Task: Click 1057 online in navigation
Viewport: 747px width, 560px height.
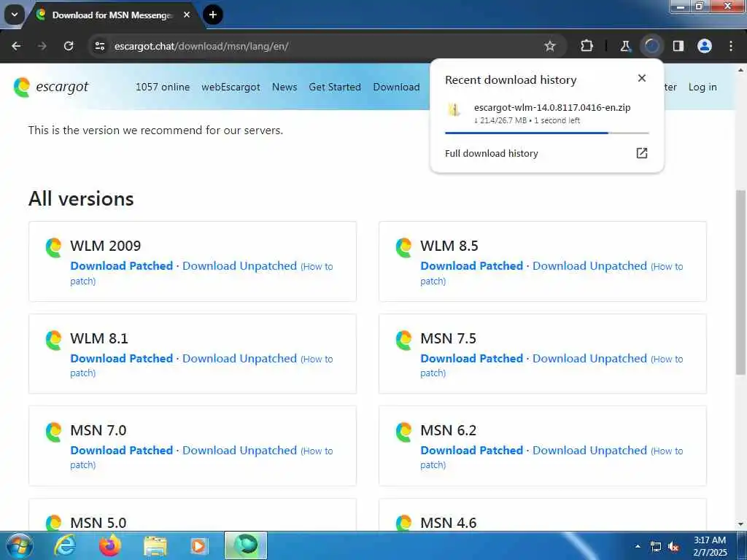Action: click(163, 87)
